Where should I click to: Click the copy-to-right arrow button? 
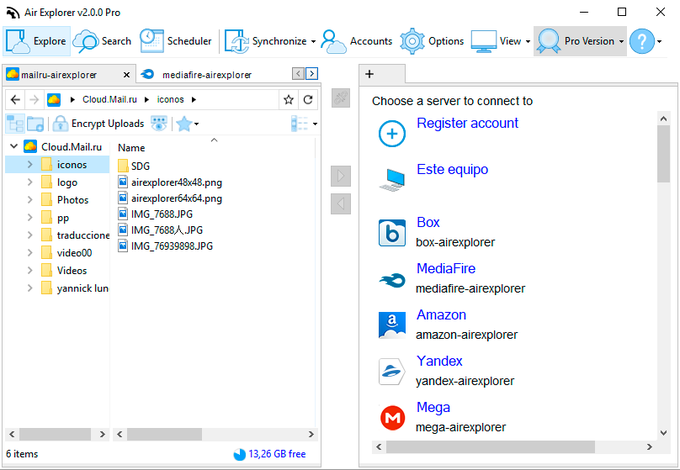tap(340, 176)
